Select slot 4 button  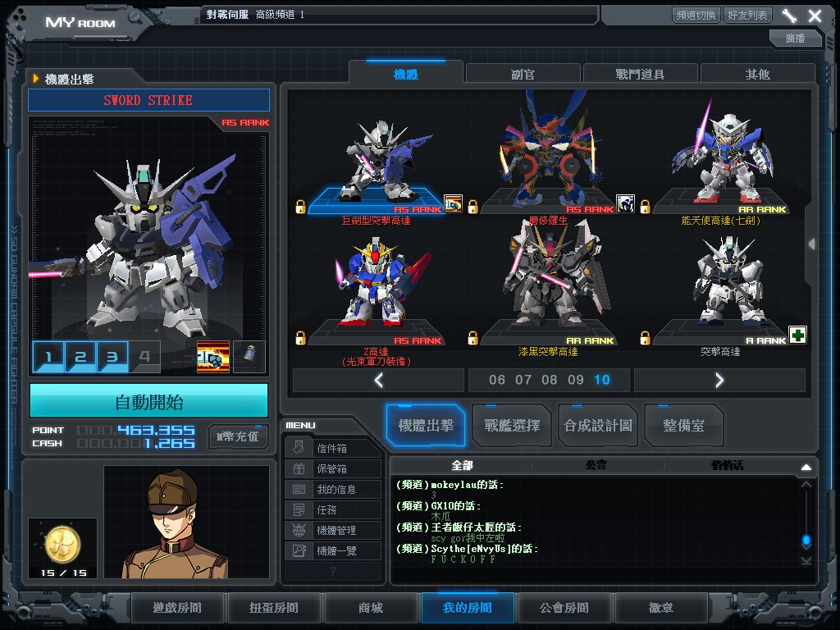pyautogui.click(x=144, y=356)
